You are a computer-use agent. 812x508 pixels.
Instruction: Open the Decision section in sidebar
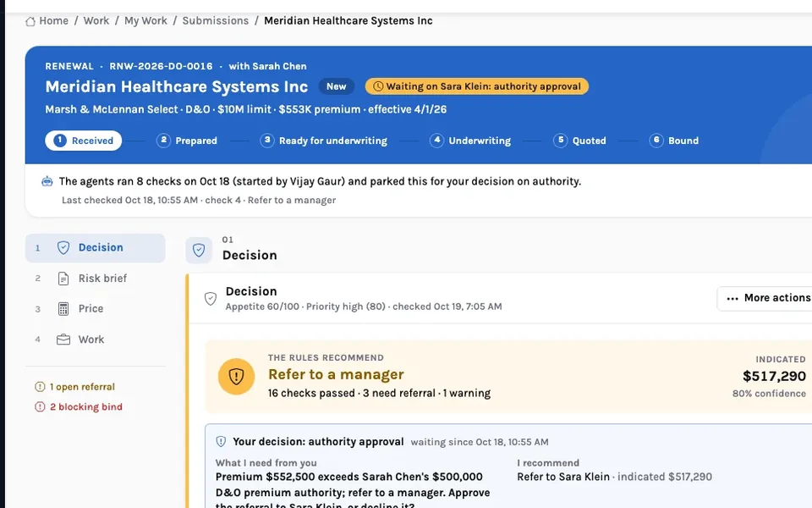(96, 248)
